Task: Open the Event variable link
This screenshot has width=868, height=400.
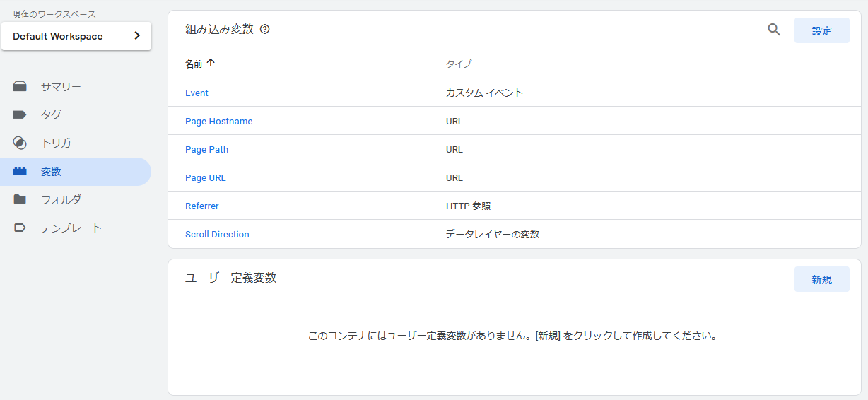Action: 197,93
